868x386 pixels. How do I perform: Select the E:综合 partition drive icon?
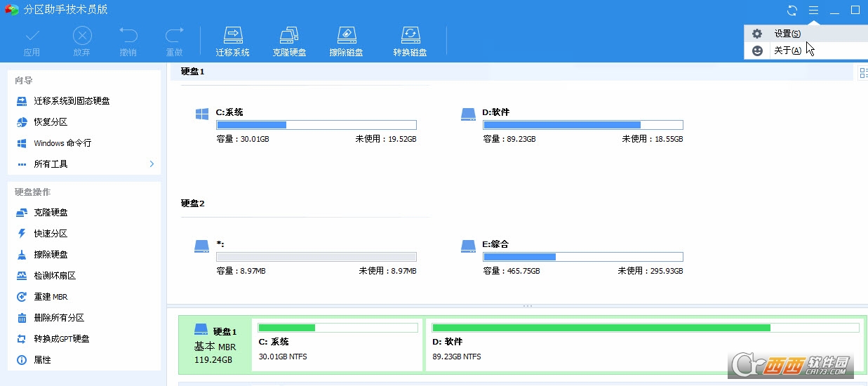[468, 246]
